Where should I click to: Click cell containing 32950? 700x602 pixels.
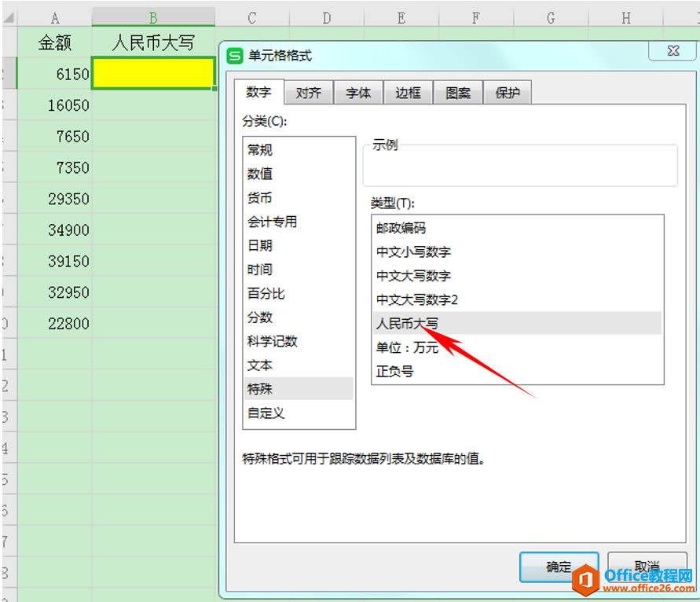pyautogui.click(x=54, y=292)
